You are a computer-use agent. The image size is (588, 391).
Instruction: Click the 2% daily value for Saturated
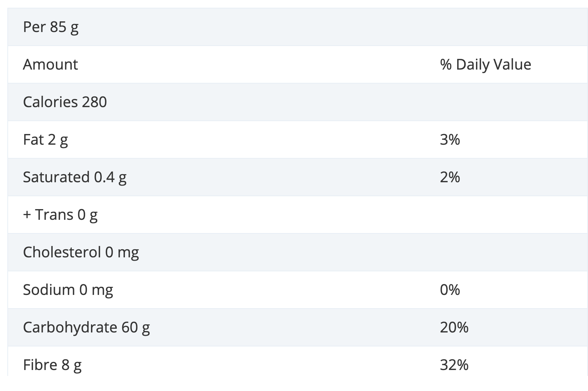point(450,177)
